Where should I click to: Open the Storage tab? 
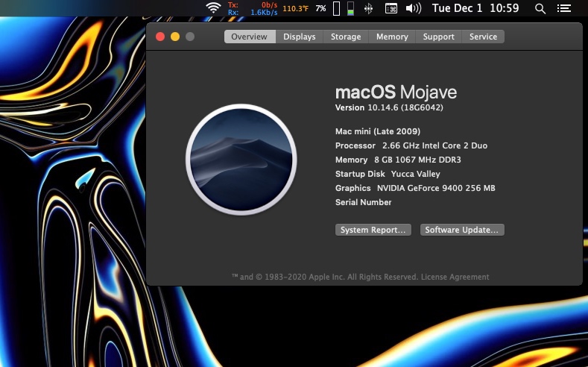tap(346, 37)
